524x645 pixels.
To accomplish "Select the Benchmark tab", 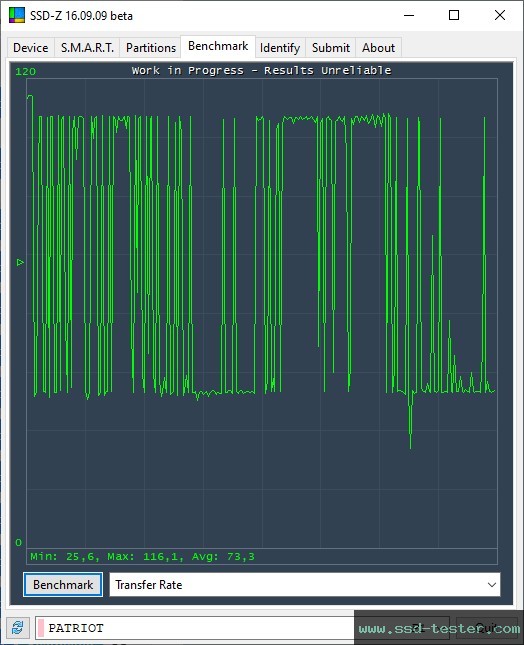I will (218, 46).
